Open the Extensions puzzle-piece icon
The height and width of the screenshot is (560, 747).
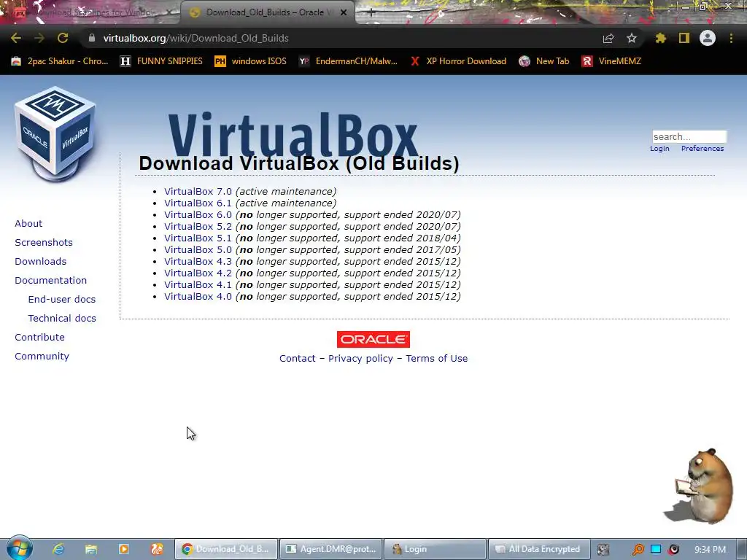click(x=660, y=38)
